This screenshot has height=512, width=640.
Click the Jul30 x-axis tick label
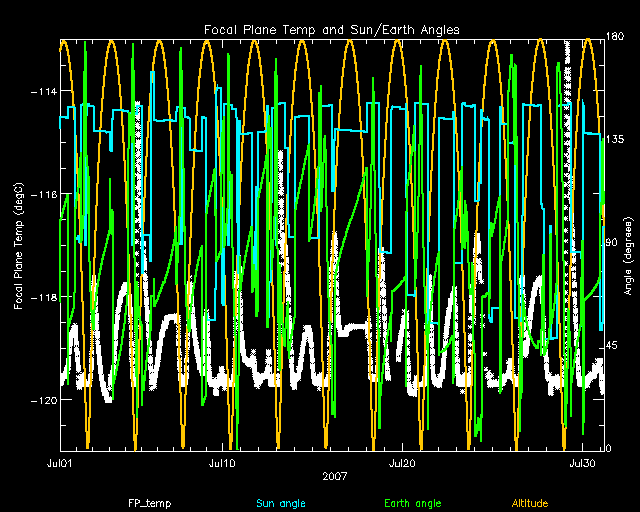(582, 465)
